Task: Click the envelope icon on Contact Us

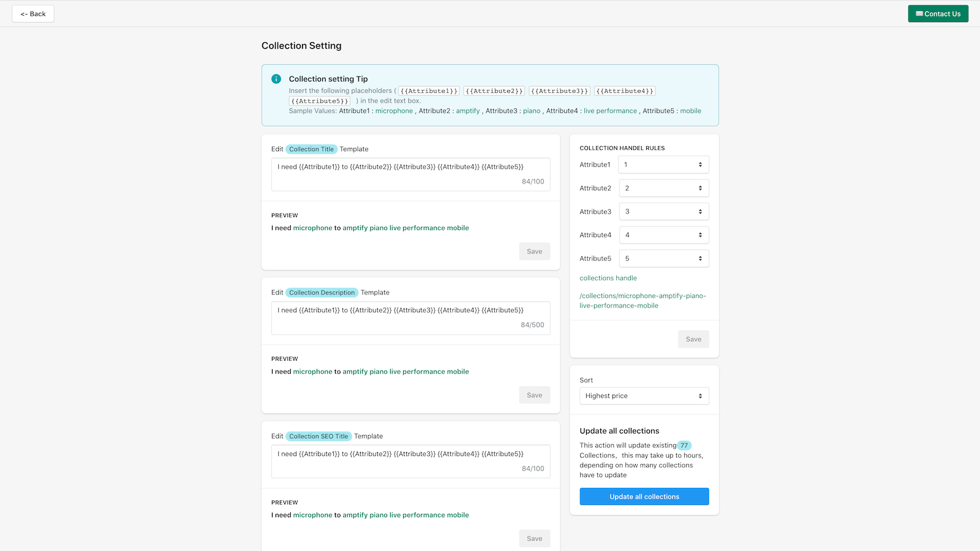Action: pyautogui.click(x=919, y=13)
